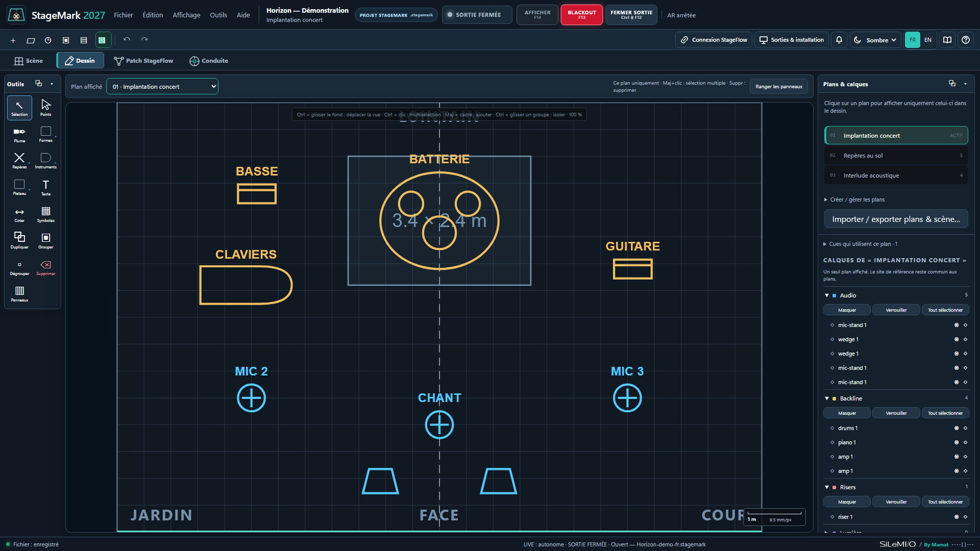Switch to the Conduite tab
The width and height of the screenshot is (980, 551).
pos(209,61)
